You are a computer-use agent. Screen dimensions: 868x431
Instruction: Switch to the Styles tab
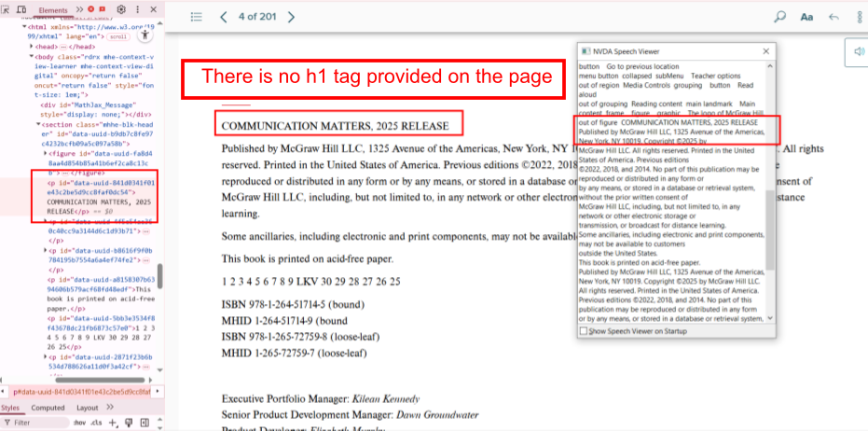click(x=10, y=408)
